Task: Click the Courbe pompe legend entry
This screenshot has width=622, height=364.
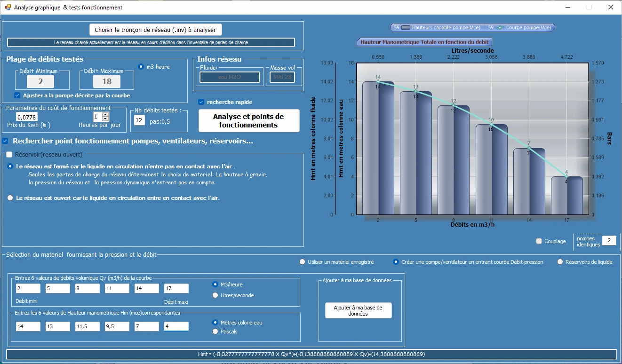Action: coord(520,28)
